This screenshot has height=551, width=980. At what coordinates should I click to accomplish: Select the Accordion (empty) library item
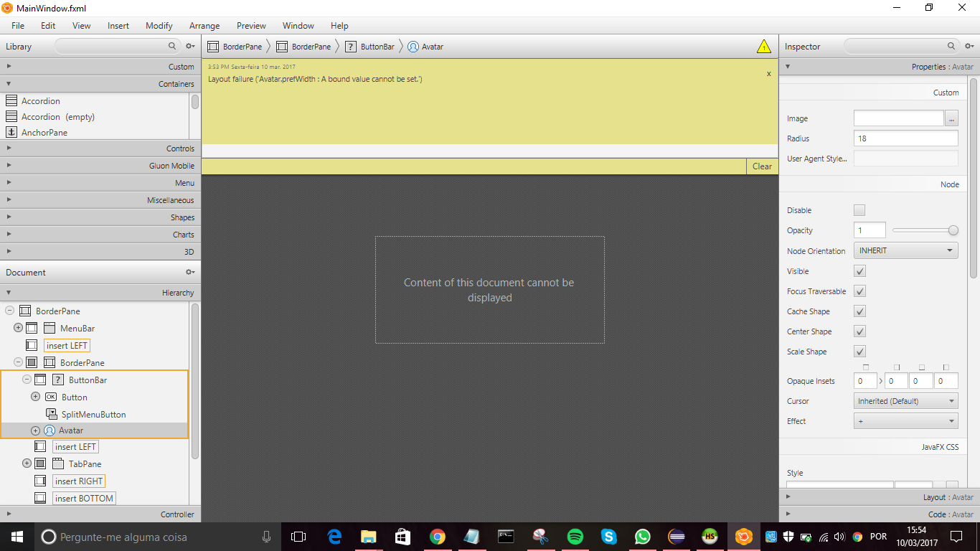(58, 117)
